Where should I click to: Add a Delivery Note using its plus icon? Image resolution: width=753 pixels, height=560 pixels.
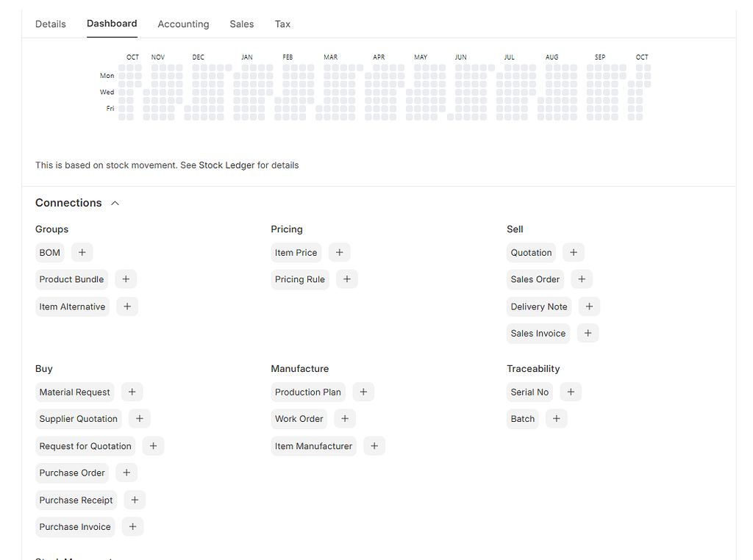[x=588, y=306]
